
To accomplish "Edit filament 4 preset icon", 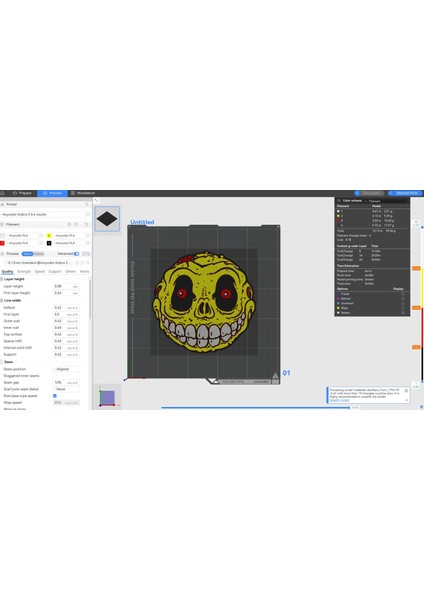I will 88,243.
